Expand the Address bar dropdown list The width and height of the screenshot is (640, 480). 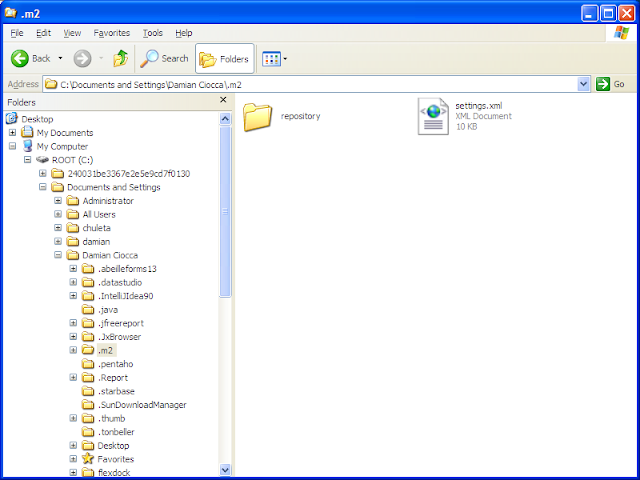pos(584,84)
